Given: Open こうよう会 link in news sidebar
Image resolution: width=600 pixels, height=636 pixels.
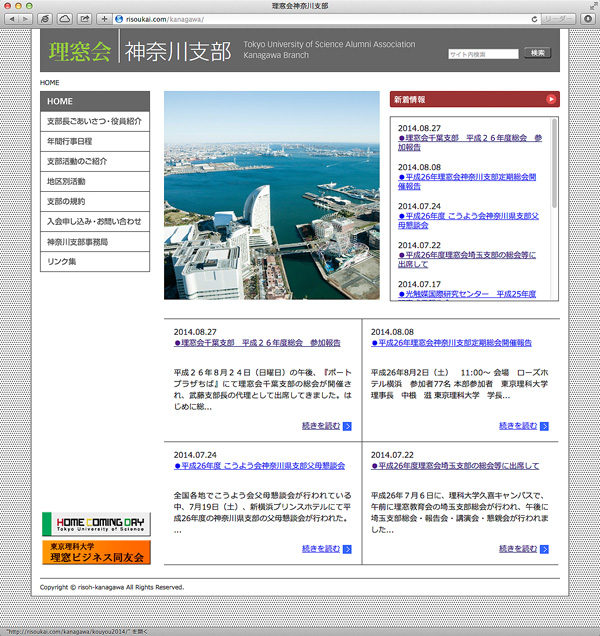Looking at the screenshot, I should (x=468, y=220).
